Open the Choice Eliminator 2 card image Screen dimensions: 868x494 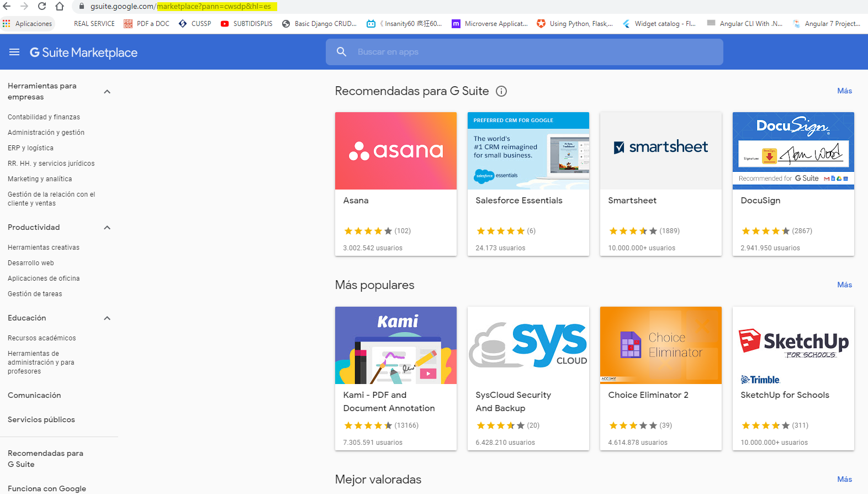click(661, 345)
